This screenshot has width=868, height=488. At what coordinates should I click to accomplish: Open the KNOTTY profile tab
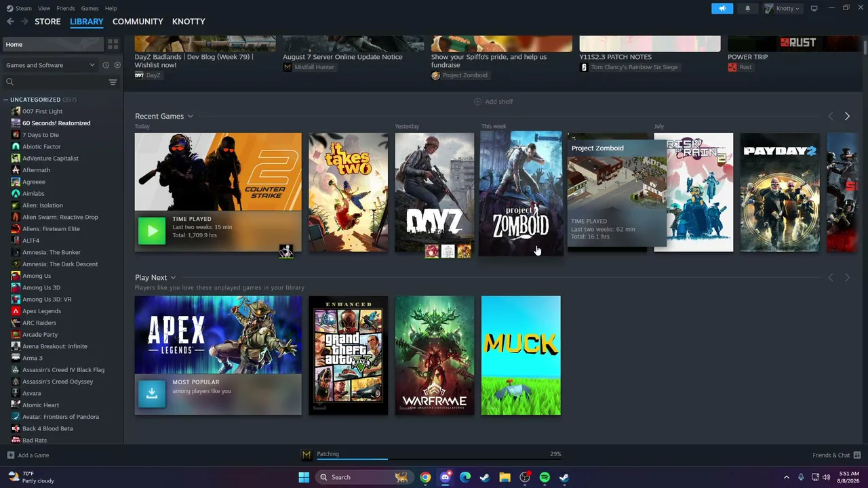(x=189, y=22)
